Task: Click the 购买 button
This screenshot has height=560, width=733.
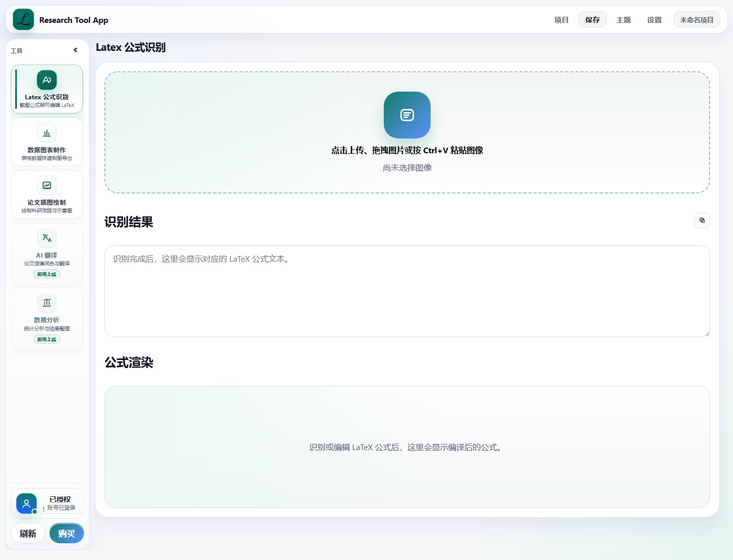Action: pyautogui.click(x=67, y=534)
